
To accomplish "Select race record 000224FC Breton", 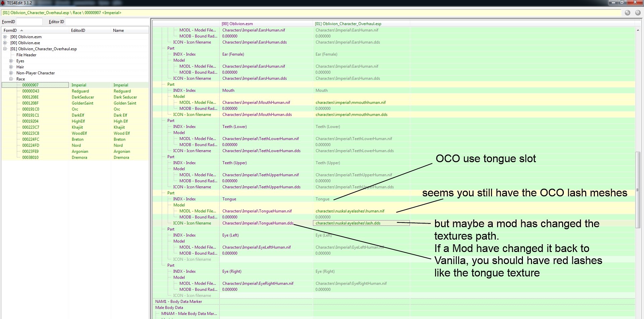I will (75, 139).
